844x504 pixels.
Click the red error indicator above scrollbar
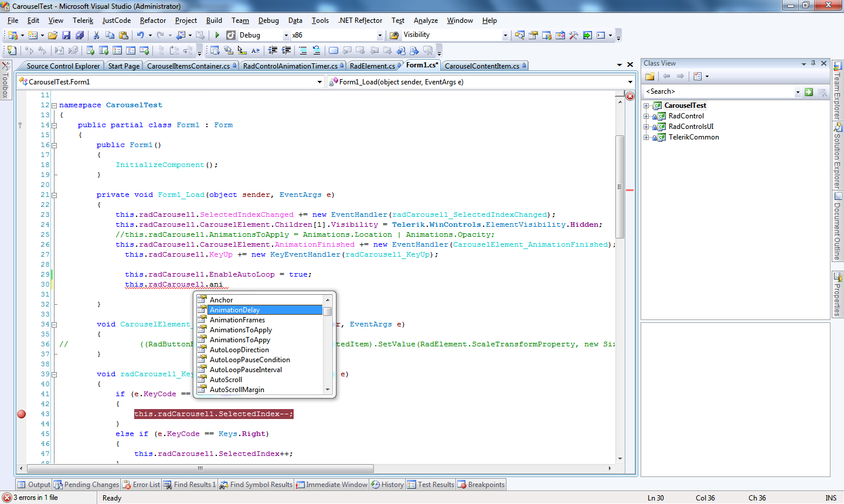(x=630, y=96)
